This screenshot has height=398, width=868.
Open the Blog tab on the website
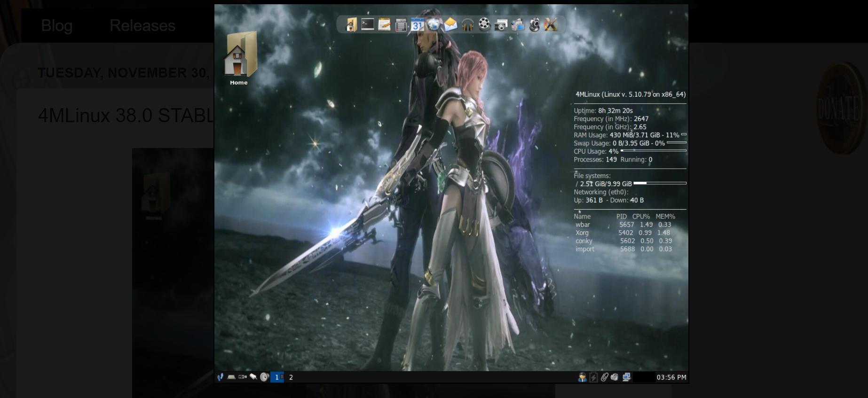[x=57, y=25]
